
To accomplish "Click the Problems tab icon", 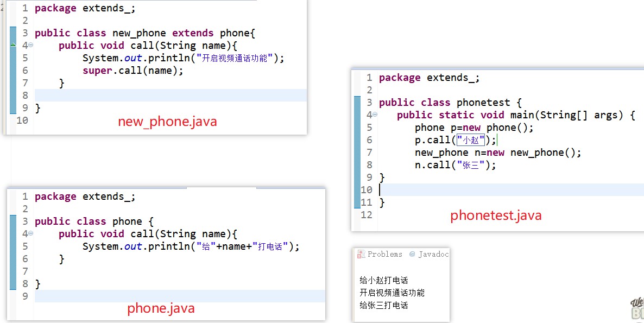I will click(361, 255).
